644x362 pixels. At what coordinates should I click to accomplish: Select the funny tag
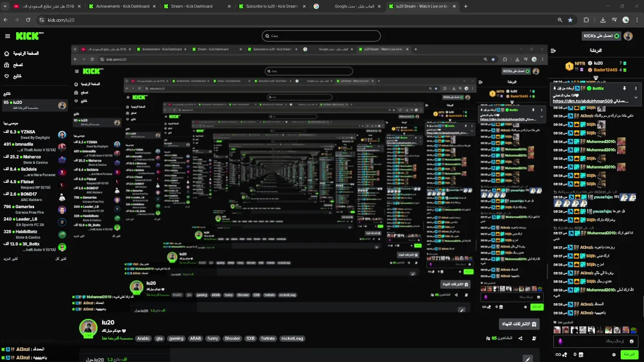(x=213, y=338)
